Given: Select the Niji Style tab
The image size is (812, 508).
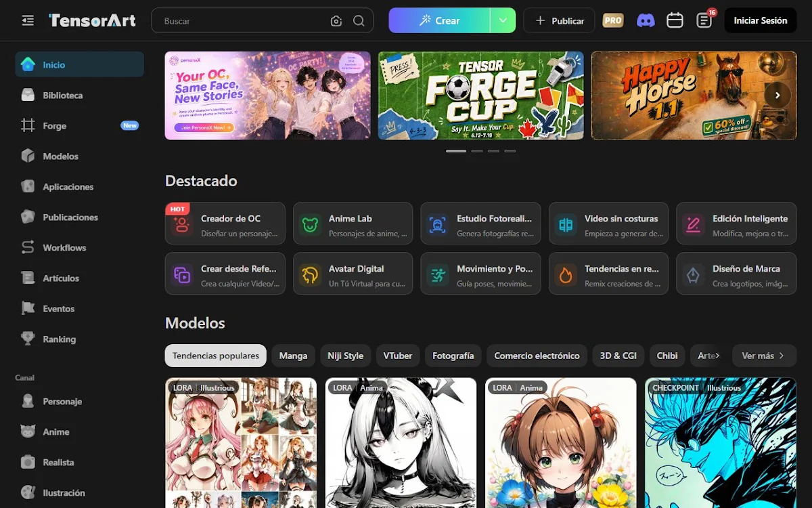Looking at the screenshot, I should pos(345,356).
